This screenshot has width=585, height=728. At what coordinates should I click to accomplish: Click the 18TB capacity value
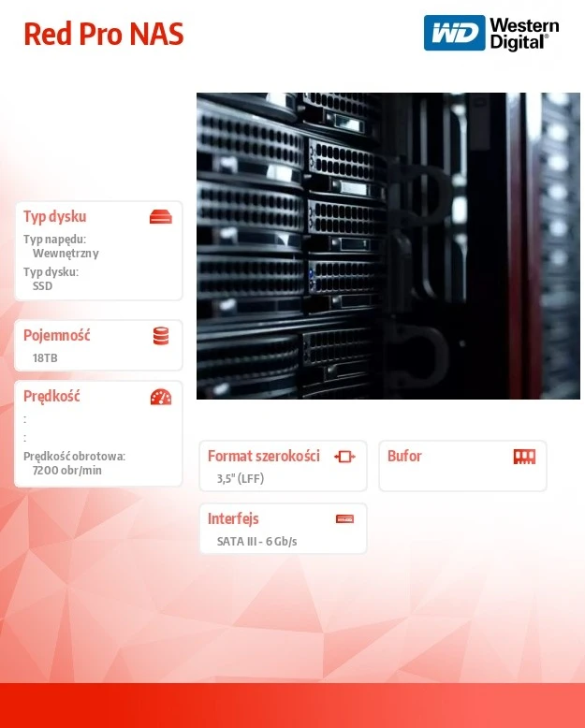pyautogui.click(x=45, y=358)
